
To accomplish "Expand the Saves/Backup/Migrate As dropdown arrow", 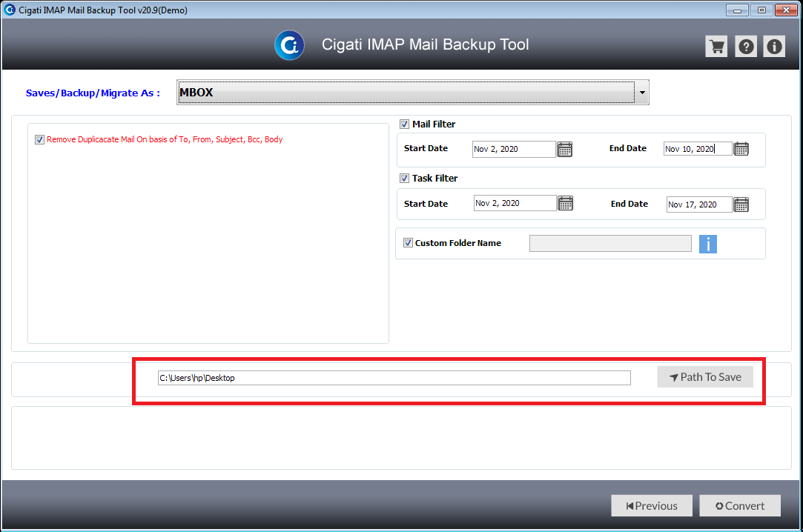I will click(x=641, y=93).
